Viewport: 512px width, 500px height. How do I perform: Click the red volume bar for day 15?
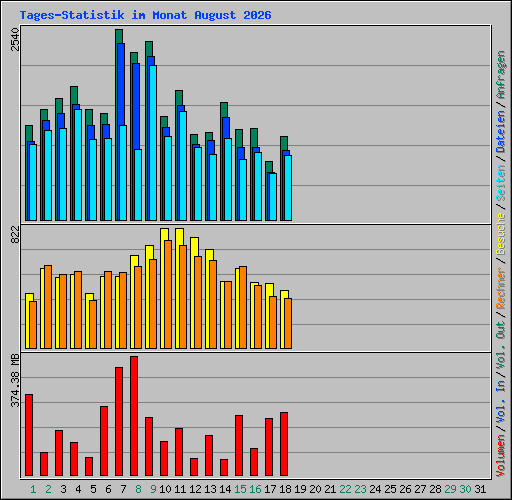pyautogui.click(x=239, y=445)
